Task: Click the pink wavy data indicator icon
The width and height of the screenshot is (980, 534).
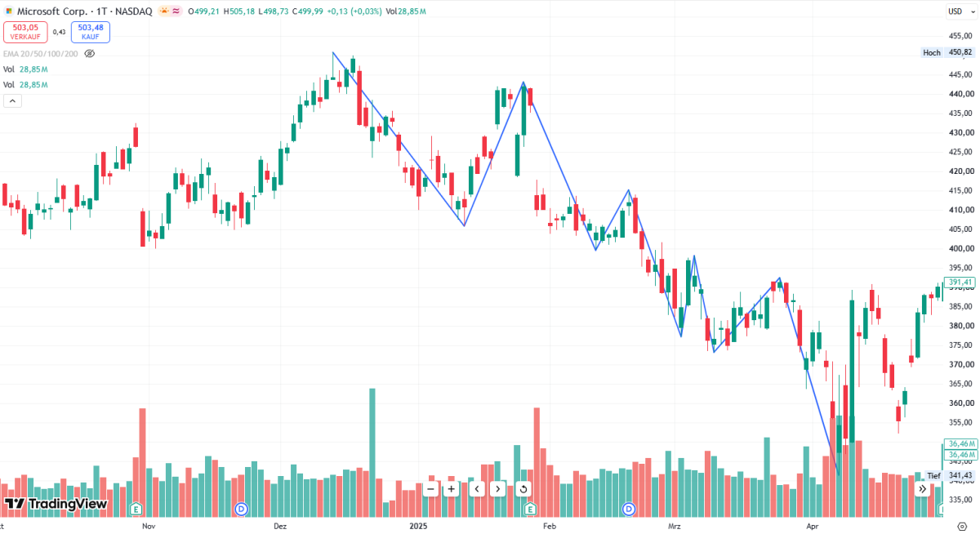Action: 177,11
